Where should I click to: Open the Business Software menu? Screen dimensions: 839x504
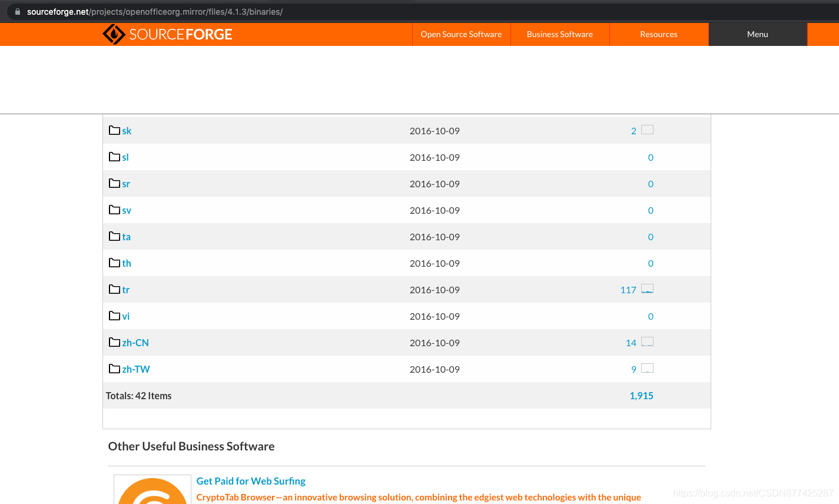point(560,34)
